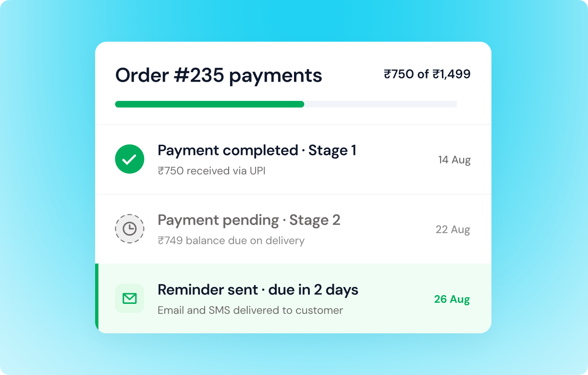This screenshot has height=375, width=588.
Task: Click the blue gradient background outside card
Action: 48,192
